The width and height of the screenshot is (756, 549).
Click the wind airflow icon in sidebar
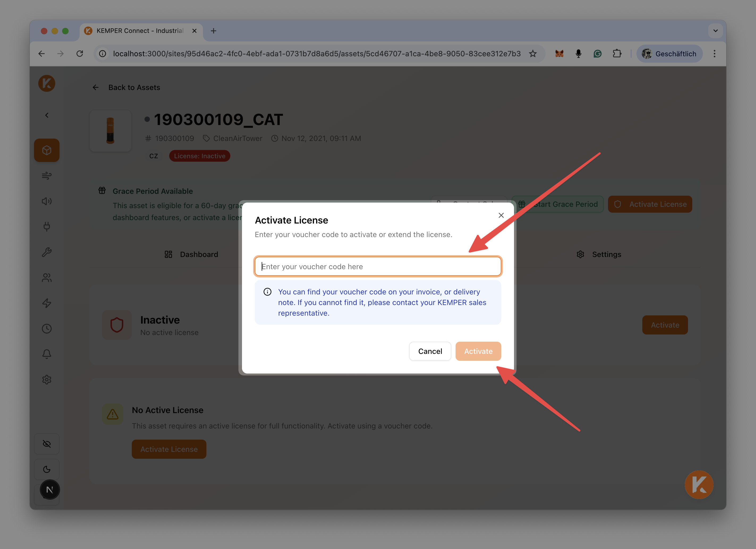coord(47,175)
